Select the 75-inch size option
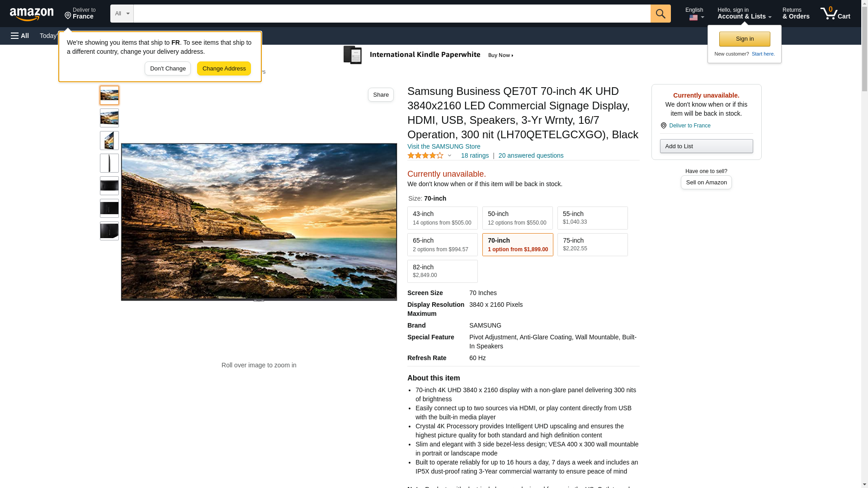 tap(592, 244)
